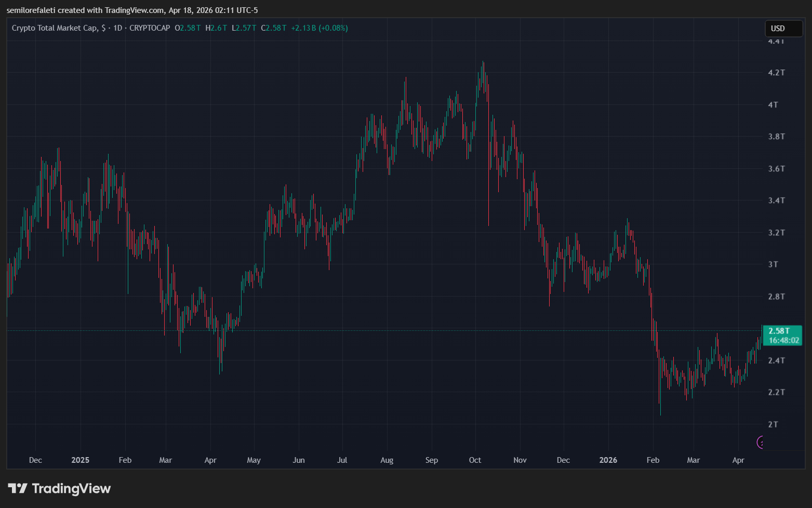Click the 2.2T price axis label

point(776,392)
